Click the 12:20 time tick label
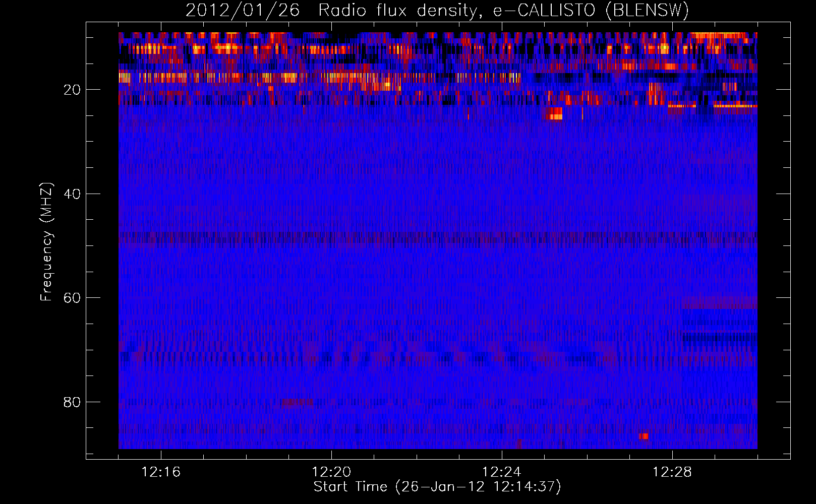816x504 pixels. (331, 472)
